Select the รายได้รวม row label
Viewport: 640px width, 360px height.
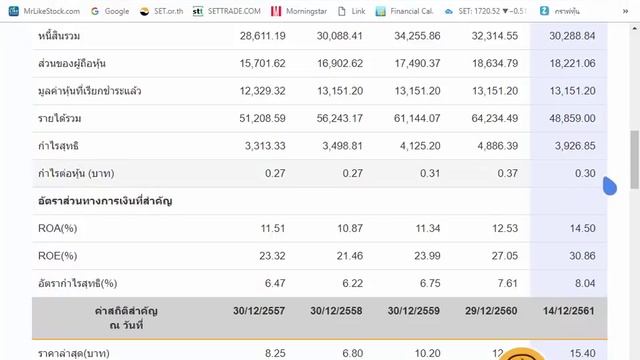(x=60, y=119)
